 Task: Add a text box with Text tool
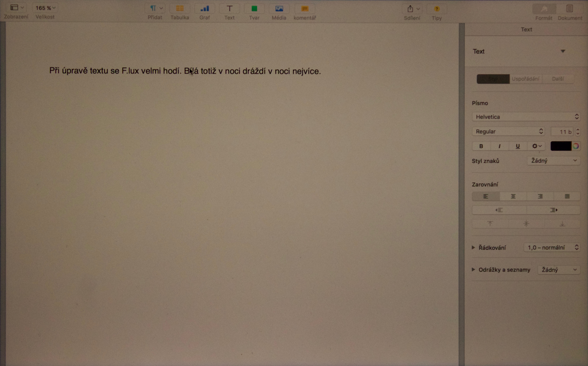pyautogui.click(x=229, y=9)
